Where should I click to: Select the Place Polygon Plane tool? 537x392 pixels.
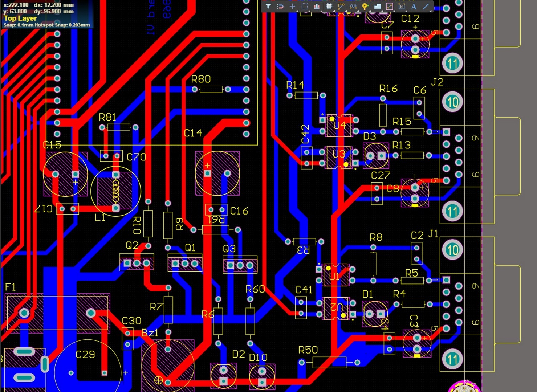click(378, 7)
